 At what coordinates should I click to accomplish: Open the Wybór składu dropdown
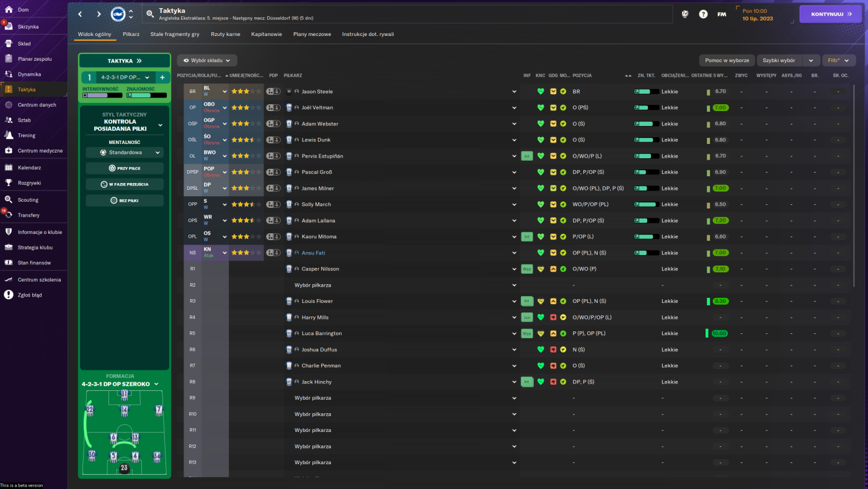click(x=207, y=60)
